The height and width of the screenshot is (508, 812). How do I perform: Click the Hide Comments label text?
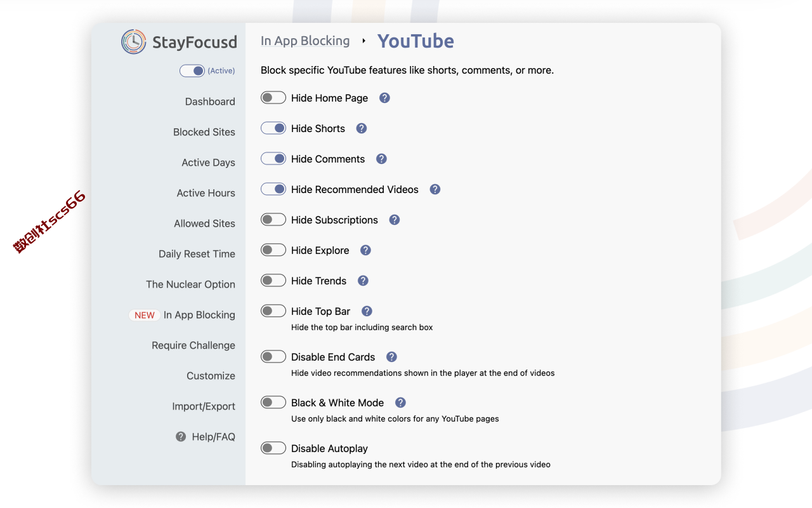point(328,159)
